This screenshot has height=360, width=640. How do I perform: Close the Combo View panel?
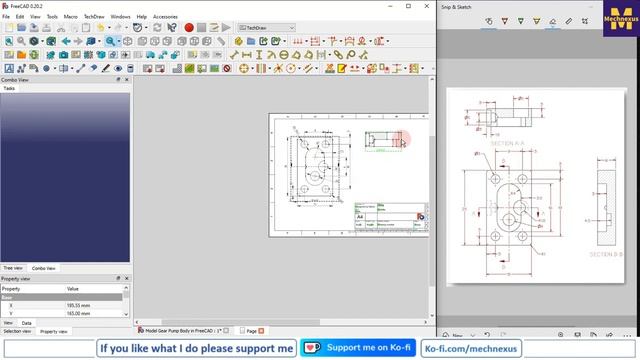(x=127, y=80)
